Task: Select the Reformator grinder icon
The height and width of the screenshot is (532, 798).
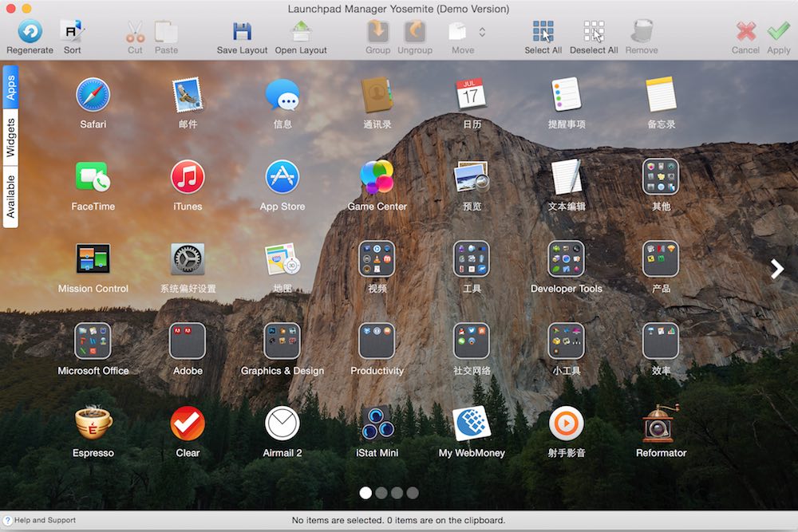Action: click(x=661, y=423)
